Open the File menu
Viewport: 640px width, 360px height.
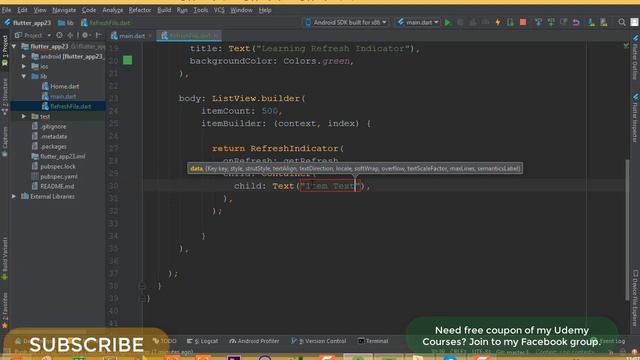6,10
